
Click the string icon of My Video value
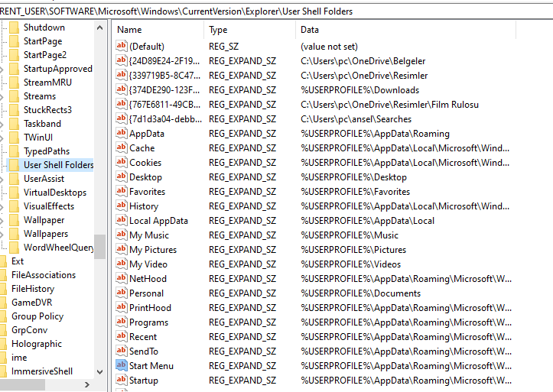click(x=121, y=264)
